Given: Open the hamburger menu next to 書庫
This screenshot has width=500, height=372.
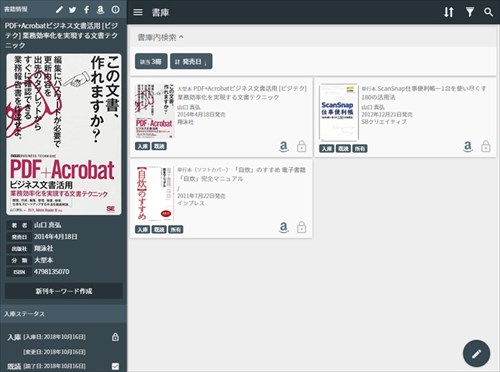Looking at the screenshot, I should (x=138, y=12).
